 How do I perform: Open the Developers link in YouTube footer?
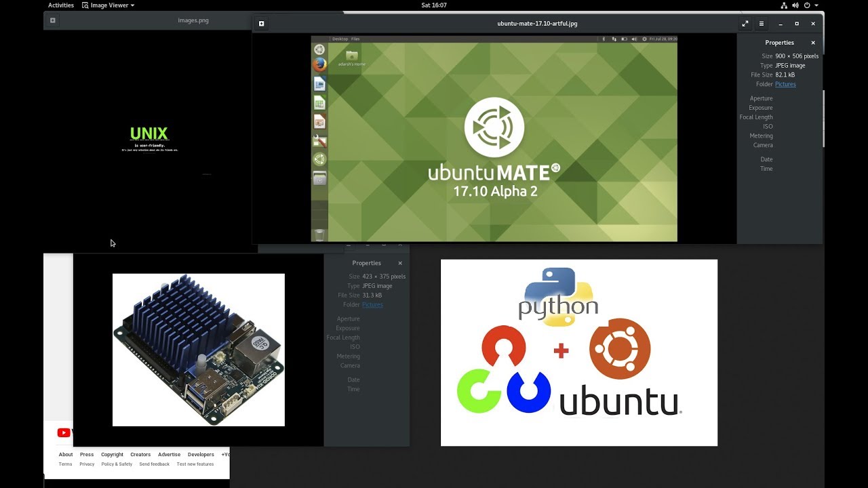coord(201,455)
